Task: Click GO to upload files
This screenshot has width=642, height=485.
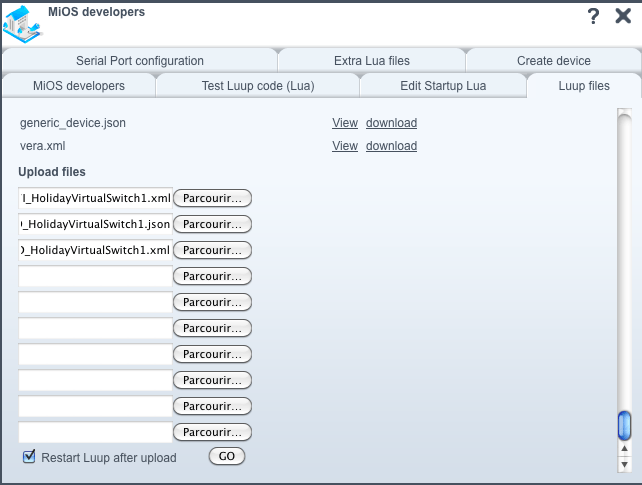Action: click(x=227, y=456)
